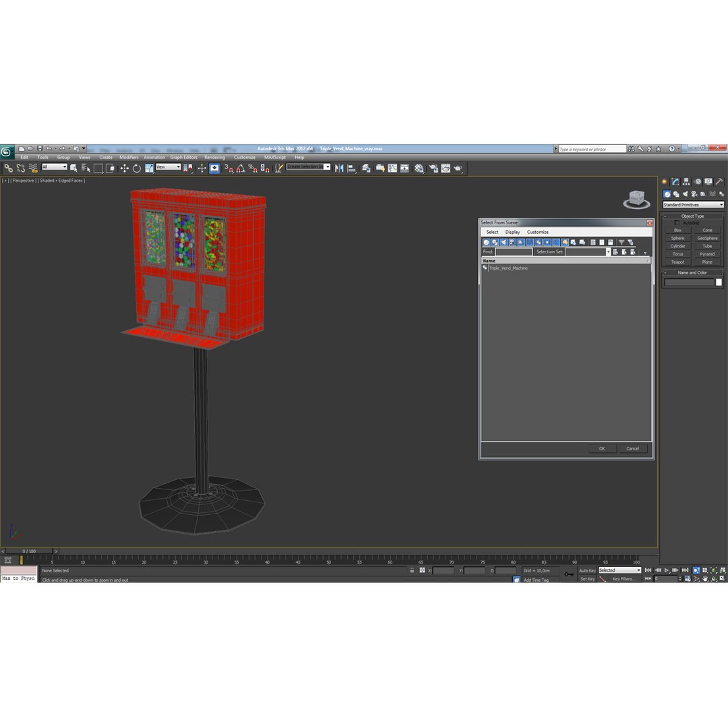
Task: Choose the Unlink Selection tool
Action: [20, 168]
